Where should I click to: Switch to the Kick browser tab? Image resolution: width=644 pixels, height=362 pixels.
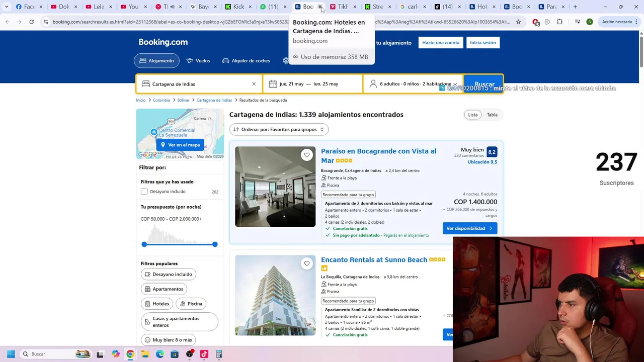point(234,7)
